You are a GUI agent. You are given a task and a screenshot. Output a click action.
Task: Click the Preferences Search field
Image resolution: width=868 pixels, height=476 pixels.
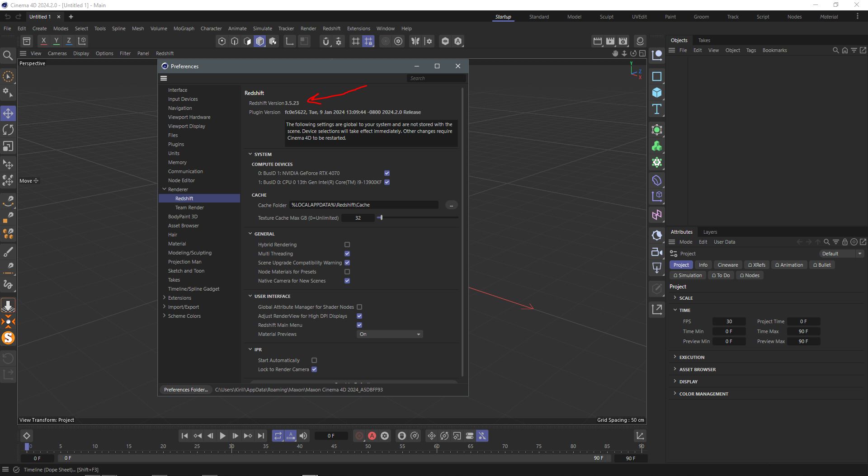pos(436,78)
